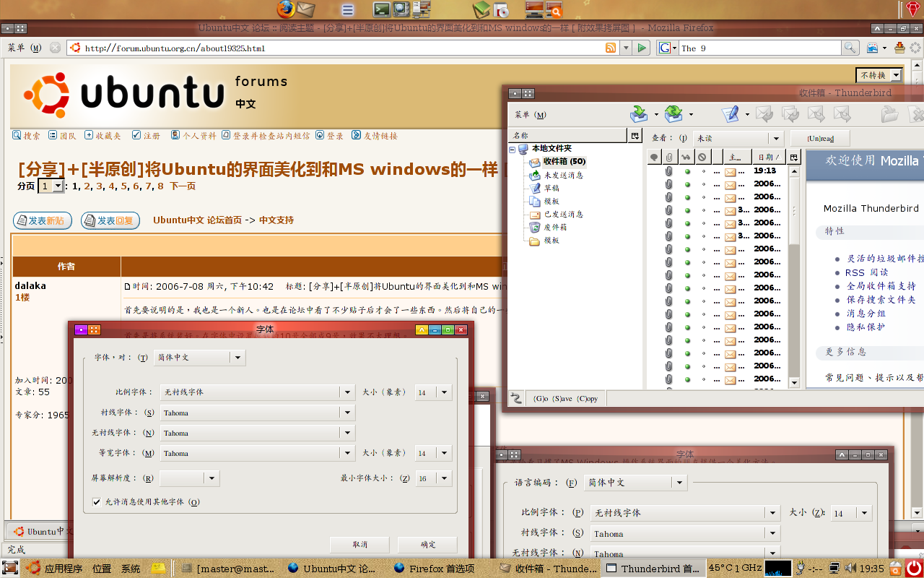Click the green Go arrow beside the address bar
Image resolution: width=924 pixels, height=578 pixels.
(x=642, y=48)
